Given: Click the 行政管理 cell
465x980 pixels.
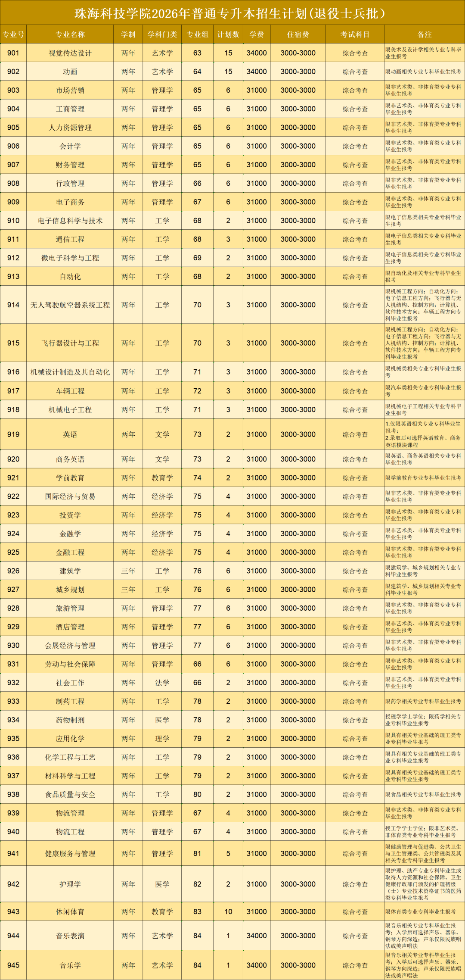Looking at the screenshot, I should click(70, 183).
